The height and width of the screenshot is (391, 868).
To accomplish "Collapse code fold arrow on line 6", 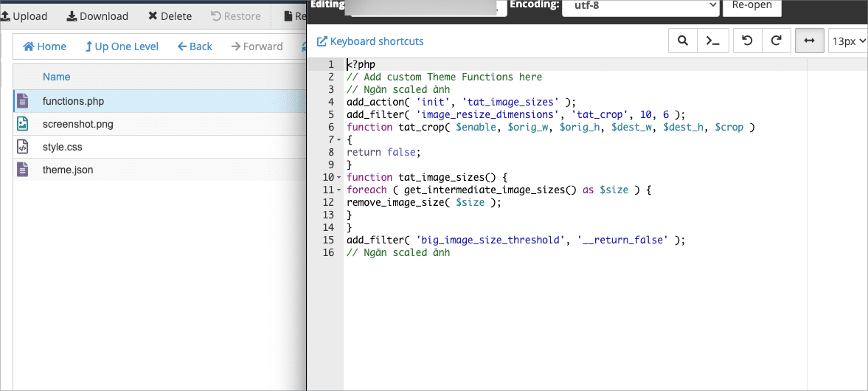I will (x=338, y=128).
